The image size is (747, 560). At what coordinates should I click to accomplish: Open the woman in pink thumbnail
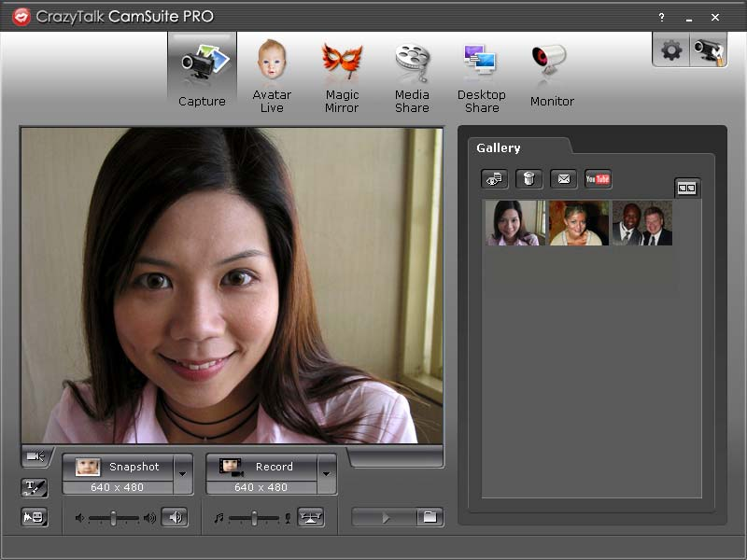[515, 223]
